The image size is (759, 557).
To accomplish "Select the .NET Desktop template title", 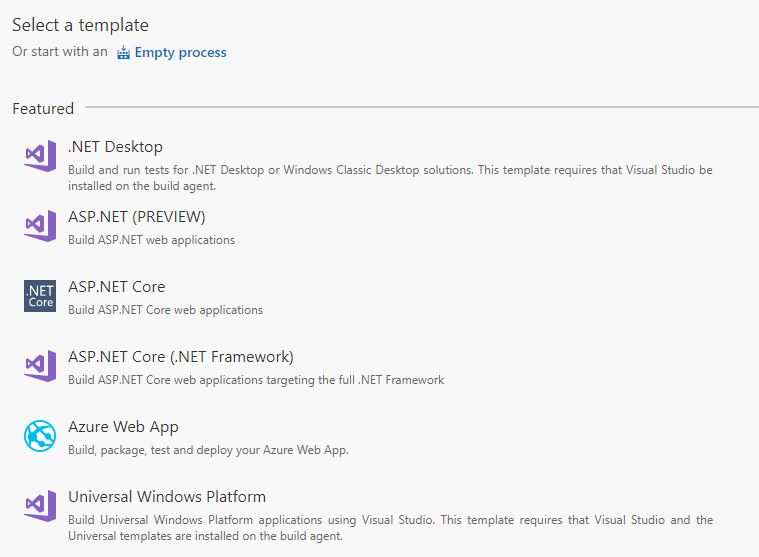I will click(x=115, y=147).
